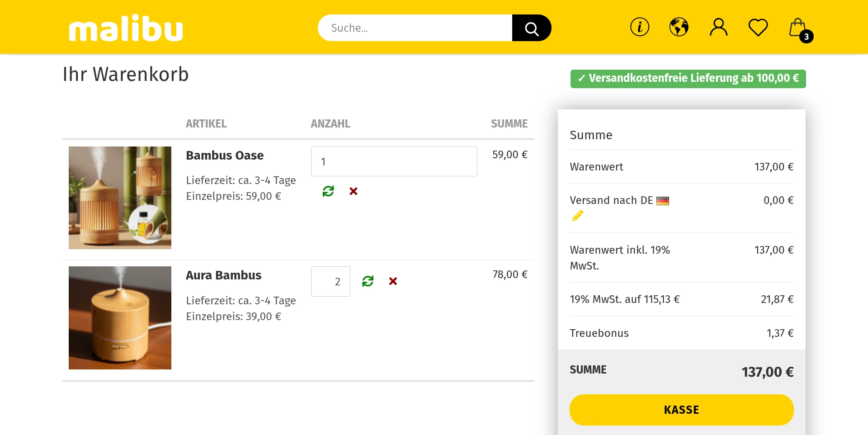Go to the malibu logo homepage
The width and height of the screenshot is (868, 435).
click(x=126, y=28)
